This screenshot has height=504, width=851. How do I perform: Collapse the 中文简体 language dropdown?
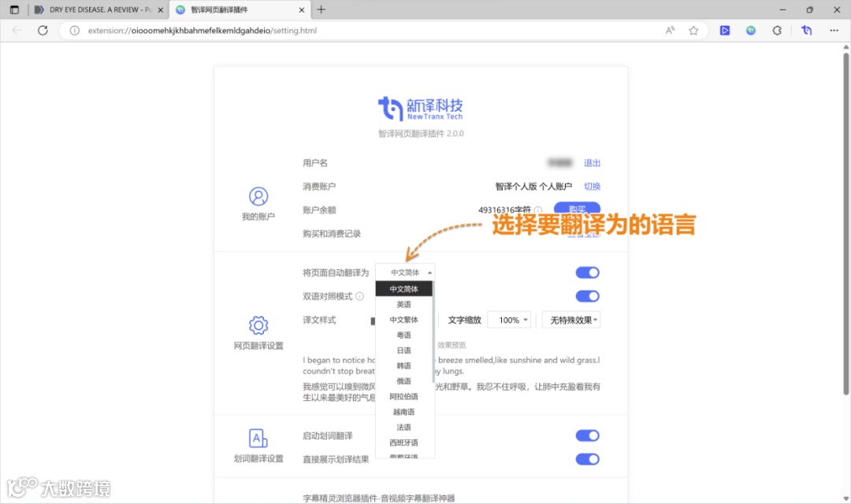(405, 272)
